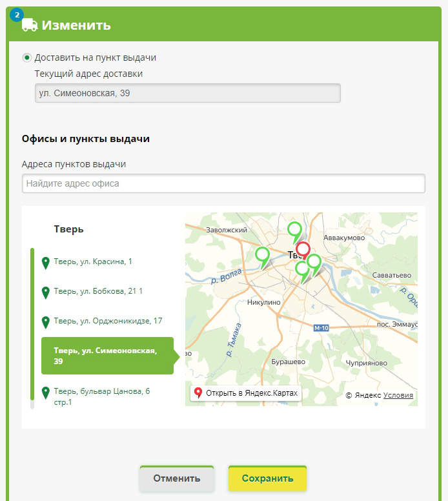The image size is (448, 501).
Task: Click the northernmost green map marker
Action: 294,232
